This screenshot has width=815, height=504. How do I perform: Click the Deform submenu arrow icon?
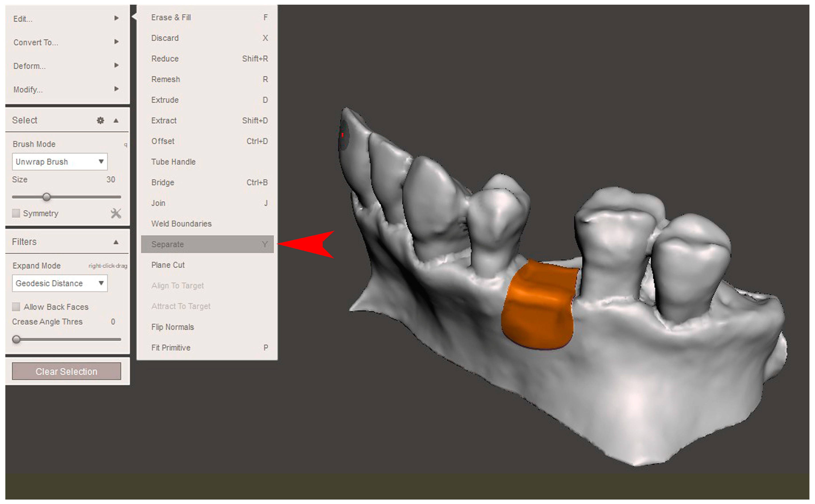[116, 65]
